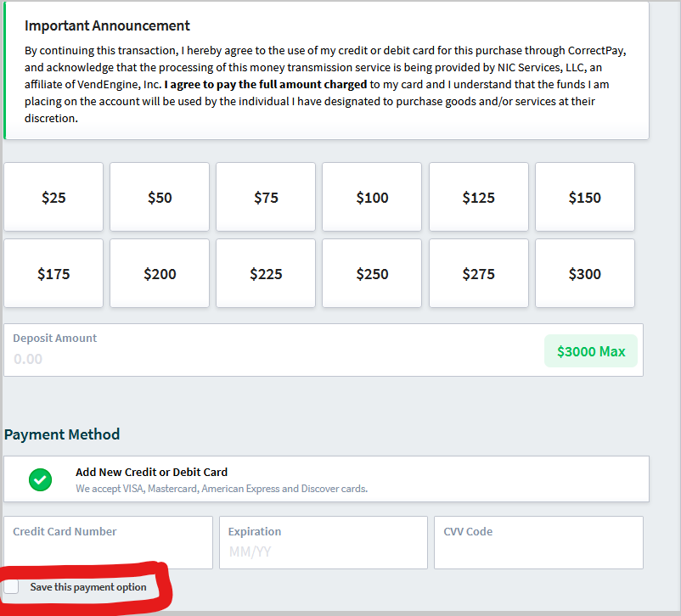Enable Save this payment option

point(12,586)
